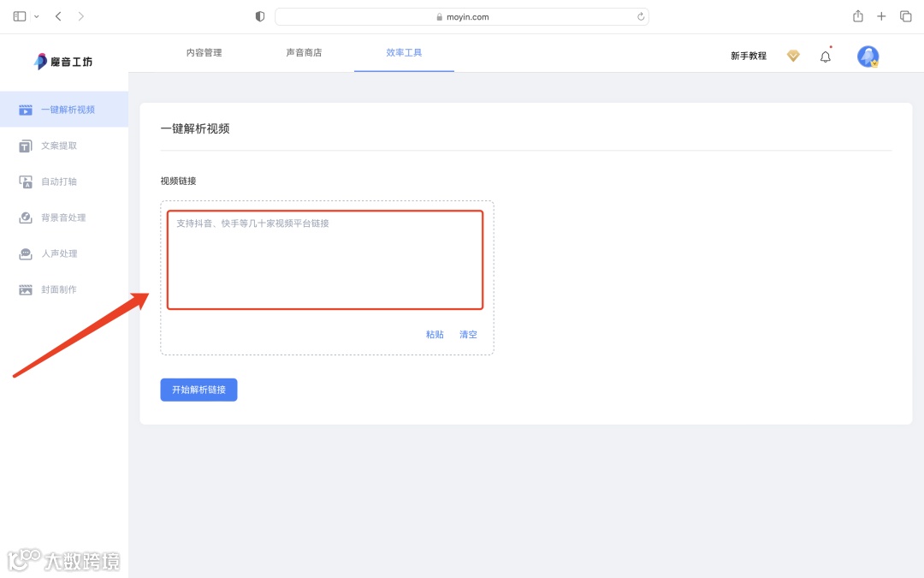Show all browser tabs overview
This screenshot has width=924, height=578.
click(905, 15)
